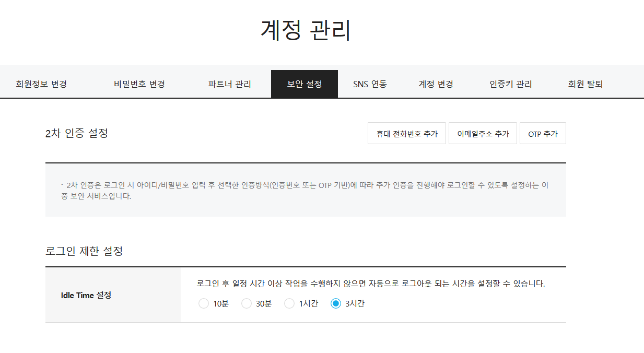The width and height of the screenshot is (644, 353).
Task: Click the 계정 관리 page title
Action: tap(306, 30)
